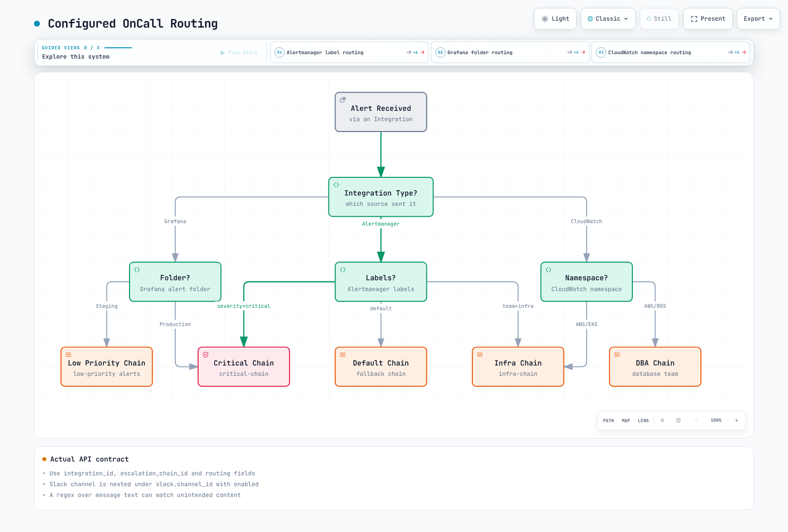Click the Actual API contract heading
788x532 pixels.
pyautogui.click(x=89, y=459)
